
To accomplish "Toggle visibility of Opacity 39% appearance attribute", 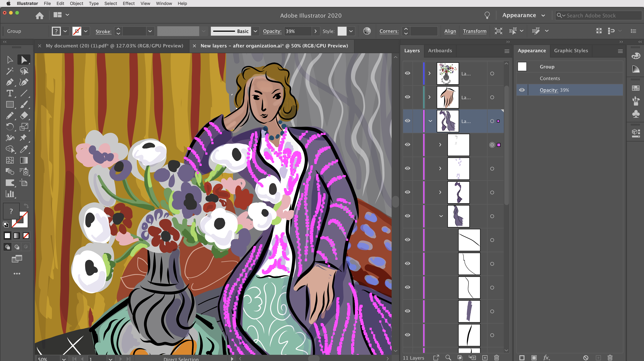I will coord(522,90).
